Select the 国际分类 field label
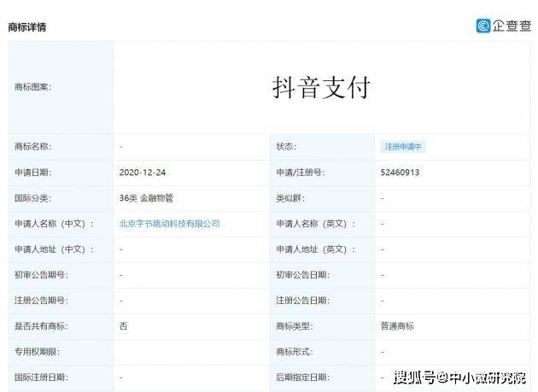538x392 pixels. tap(33, 198)
